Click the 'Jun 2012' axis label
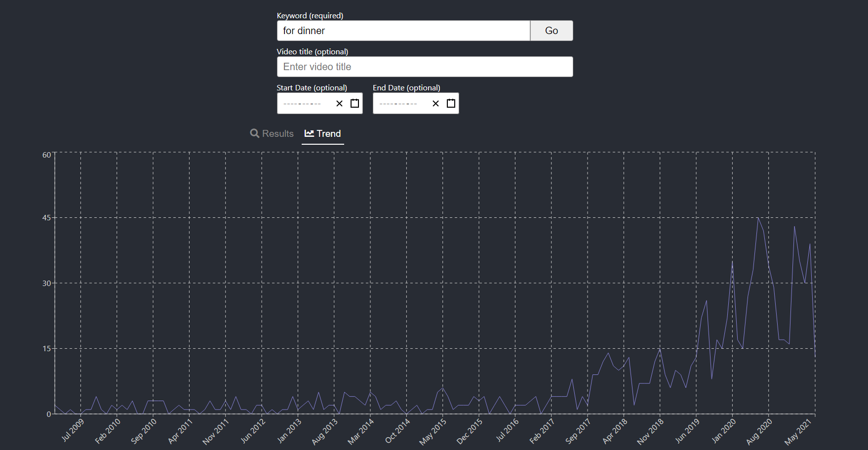 pos(253,431)
